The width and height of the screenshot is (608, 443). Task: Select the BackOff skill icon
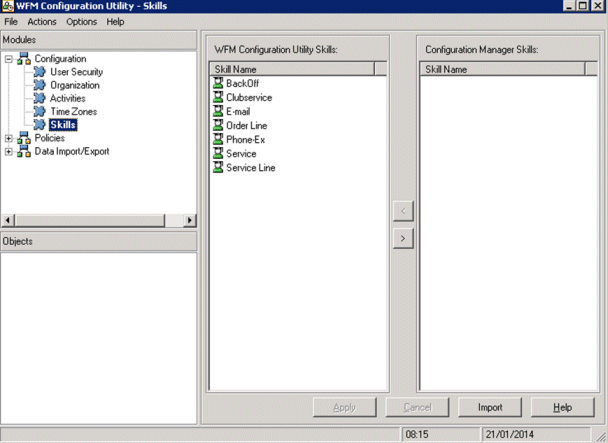(218, 84)
